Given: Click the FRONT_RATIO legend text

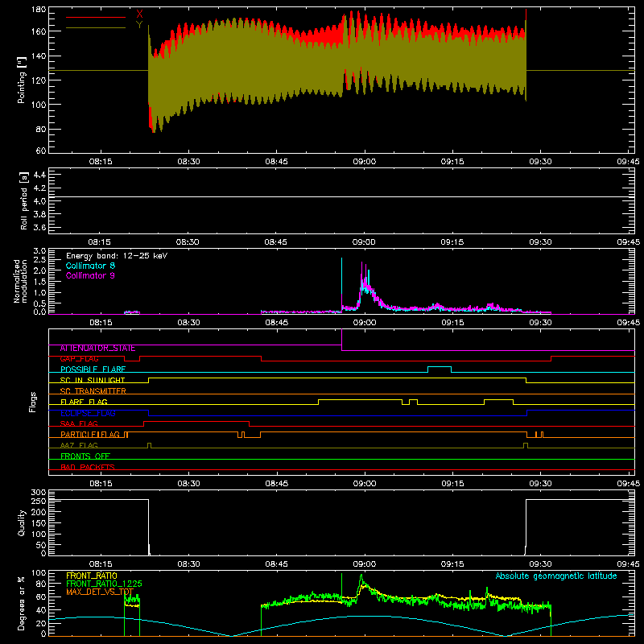Looking at the screenshot, I should point(92,576).
